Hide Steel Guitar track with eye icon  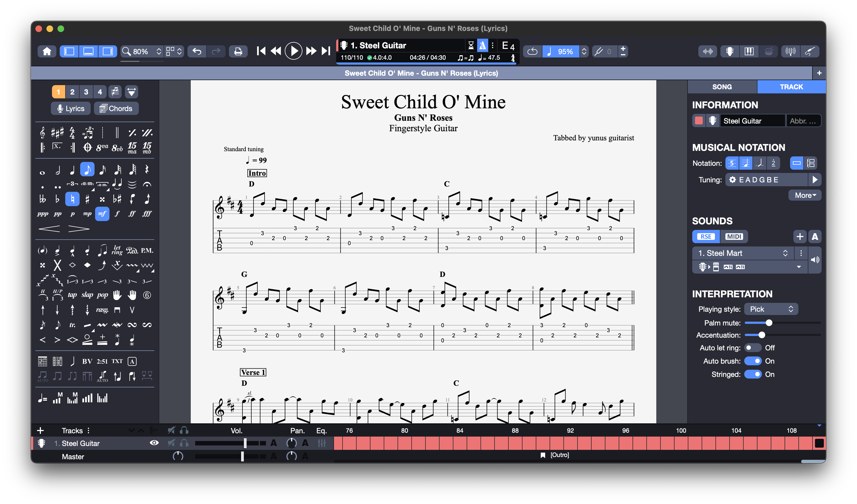(154, 443)
